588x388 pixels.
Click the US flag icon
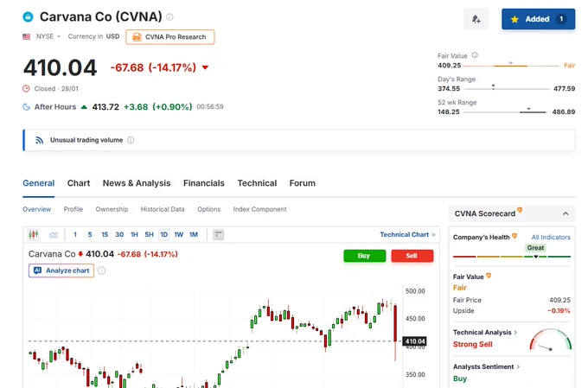[26, 36]
